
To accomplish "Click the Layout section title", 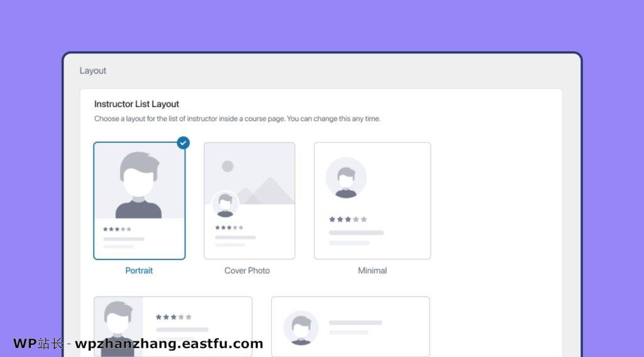I will 93,71.
